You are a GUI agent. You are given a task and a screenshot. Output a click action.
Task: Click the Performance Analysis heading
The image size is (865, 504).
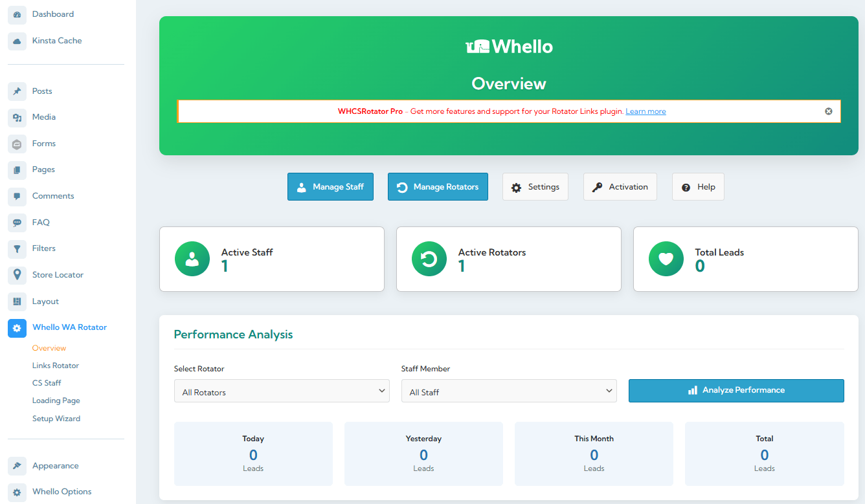click(x=233, y=334)
